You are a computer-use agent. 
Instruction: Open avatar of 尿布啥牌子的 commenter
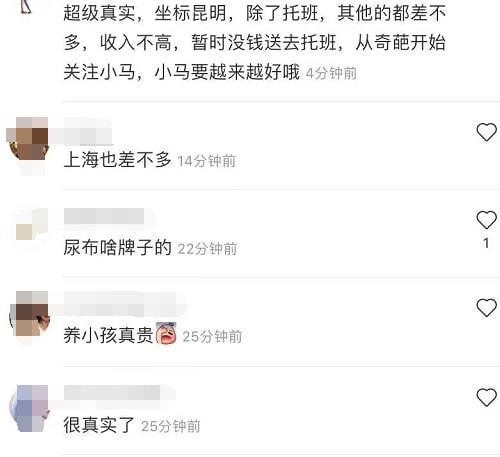pos(32,224)
